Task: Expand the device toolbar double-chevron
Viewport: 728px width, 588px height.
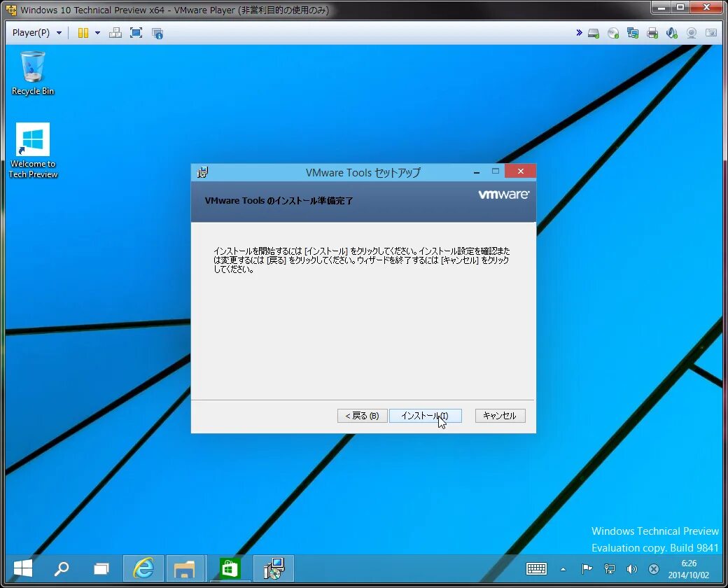Action: point(579,32)
